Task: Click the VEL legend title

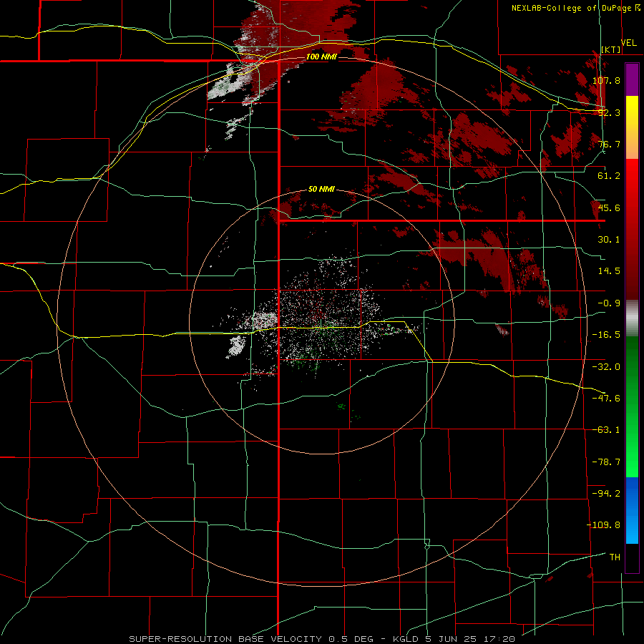Action: point(628,43)
